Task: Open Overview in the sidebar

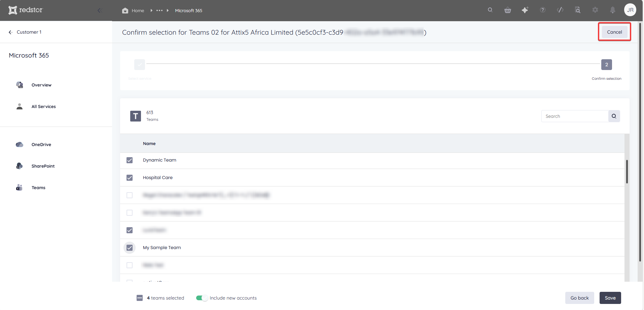Action: (x=41, y=85)
